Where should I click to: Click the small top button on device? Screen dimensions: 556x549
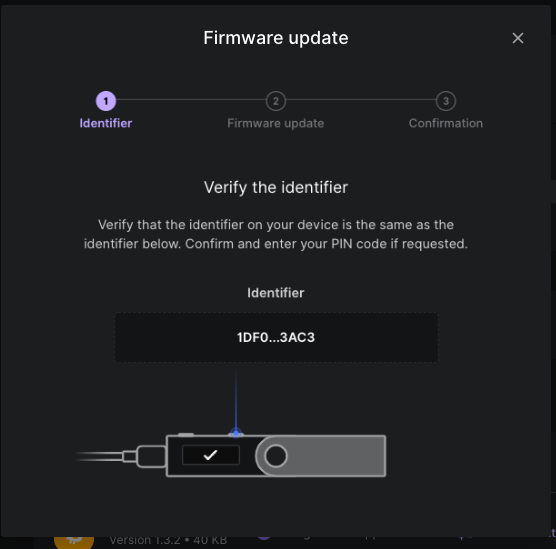[x=186, y=434]
